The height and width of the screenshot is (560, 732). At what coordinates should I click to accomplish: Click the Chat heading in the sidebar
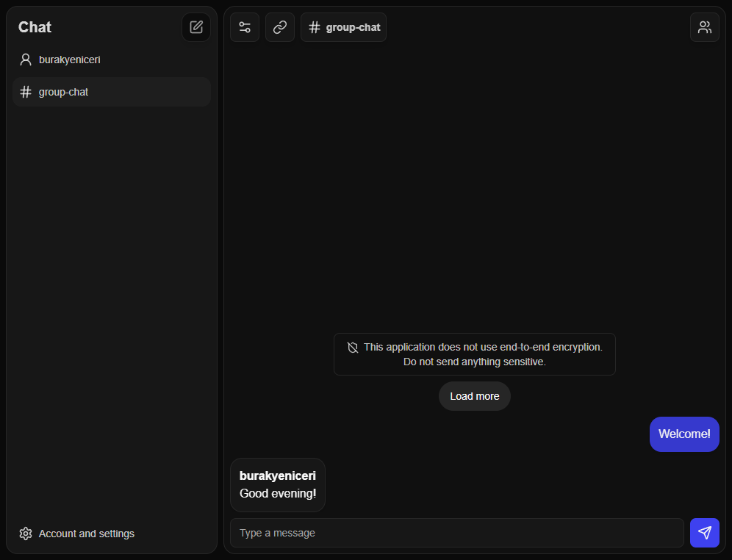(x=34, y=27)
